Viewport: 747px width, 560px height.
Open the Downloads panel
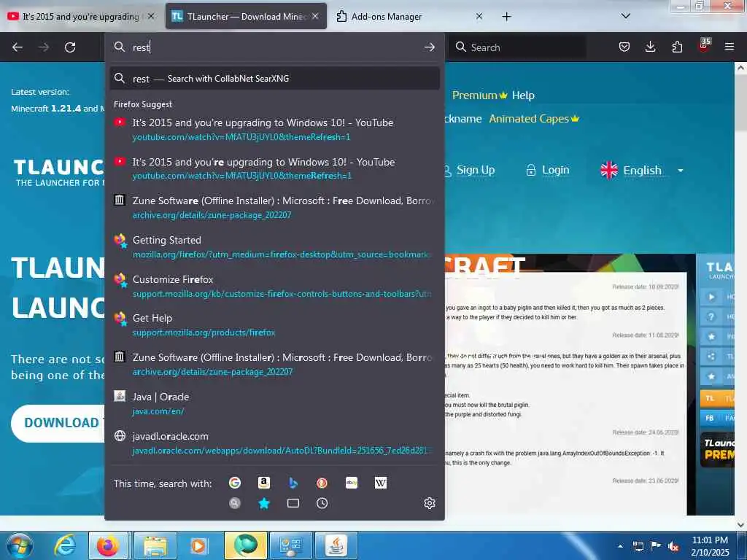point(650,47)
